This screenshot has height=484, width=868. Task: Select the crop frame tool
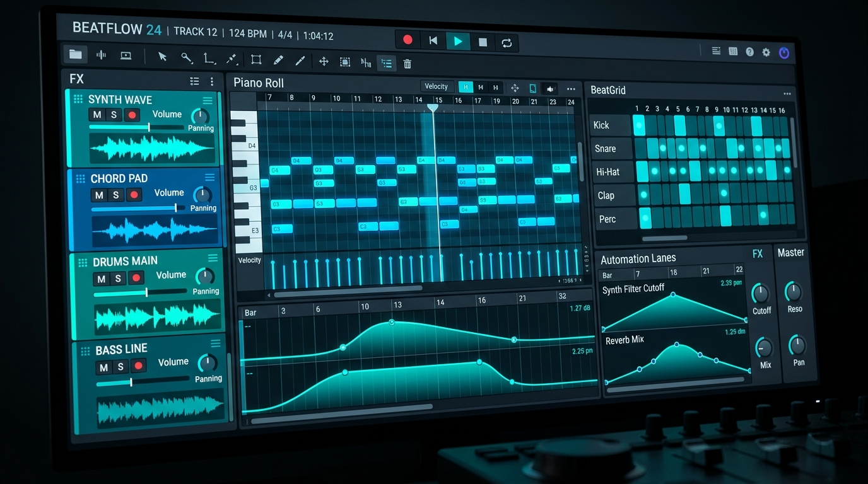(256, 60)
